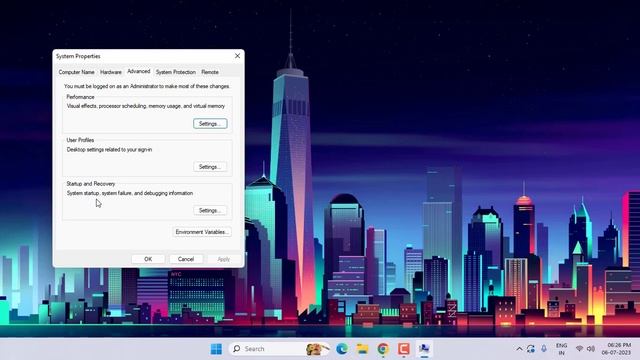This screenshot has height=360, width=640.
Task: Close the System Properties dialog
Action: coord(238,56)
